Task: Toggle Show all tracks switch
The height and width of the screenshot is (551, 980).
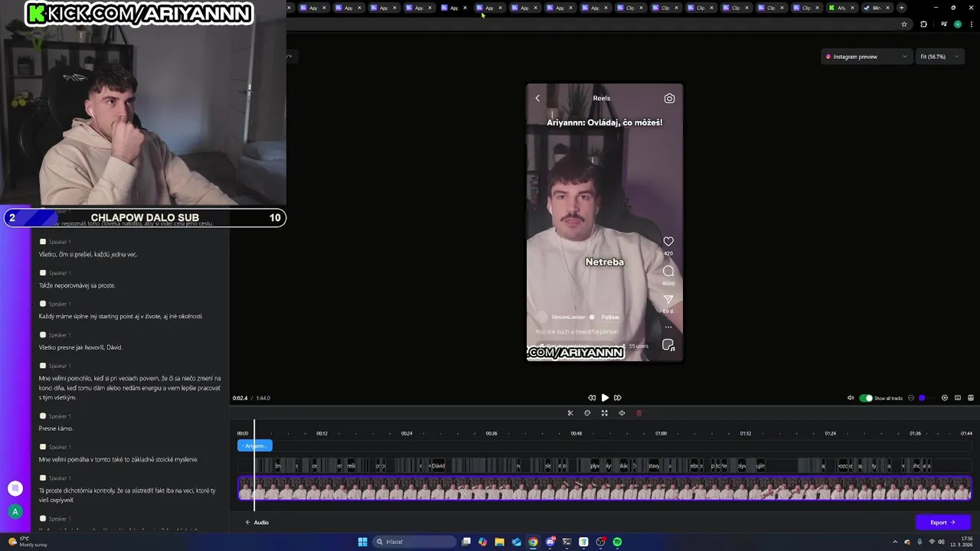Action: (866, 398)
